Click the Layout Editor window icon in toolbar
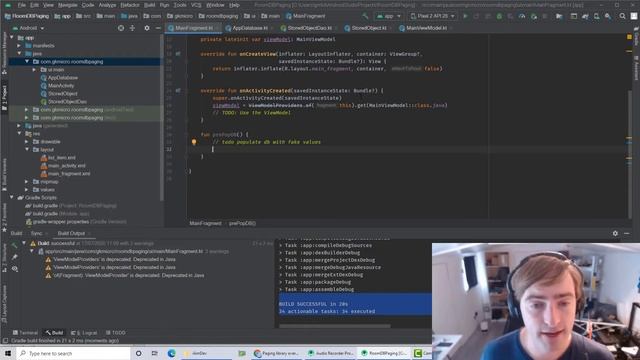Screen dimensions: 640x360 pyautogui.click(x=573, y=16)
